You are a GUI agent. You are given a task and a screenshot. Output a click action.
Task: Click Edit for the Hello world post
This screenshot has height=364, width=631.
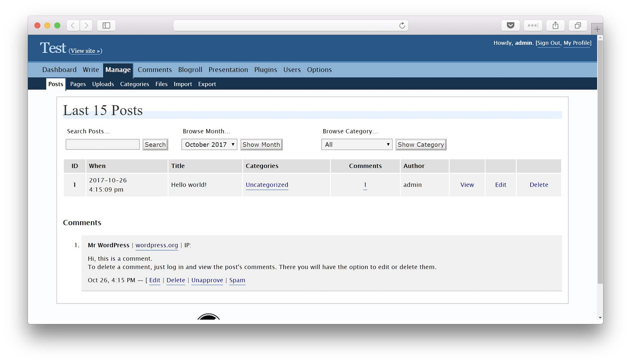pyautogui.click(x=501, y=185)
